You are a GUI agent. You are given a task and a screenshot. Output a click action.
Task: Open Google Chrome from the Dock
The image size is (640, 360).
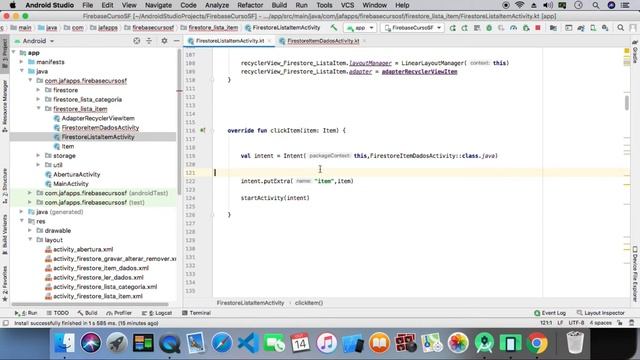pyautogui.click(x=537, y=343)
